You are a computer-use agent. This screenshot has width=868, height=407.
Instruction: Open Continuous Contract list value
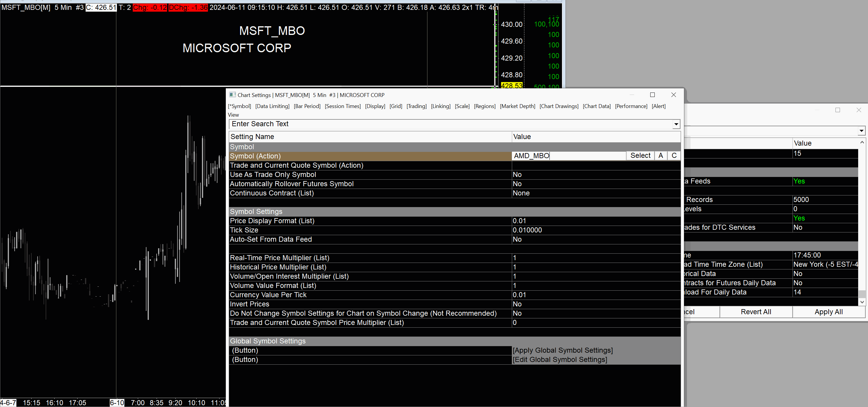[x=521, y=193]
